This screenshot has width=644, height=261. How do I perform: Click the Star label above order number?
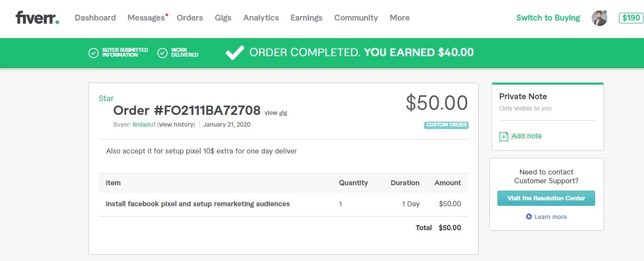point(106,98)
